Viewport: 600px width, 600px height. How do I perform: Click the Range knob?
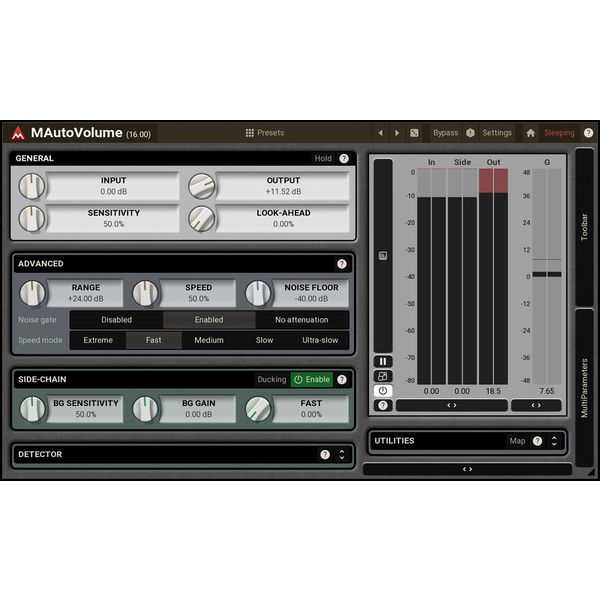(32, 293)
